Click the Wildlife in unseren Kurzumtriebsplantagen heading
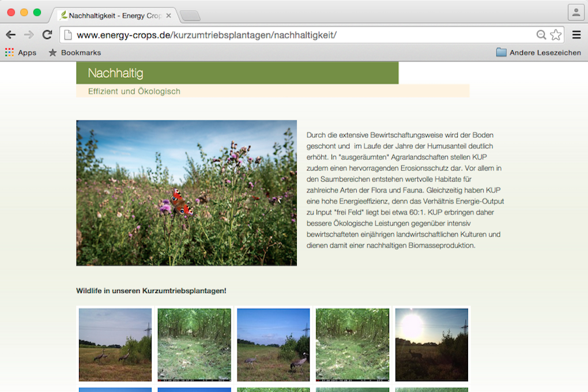Image resolution: width=588 pixels, height=392 pixels. point(151,291)
